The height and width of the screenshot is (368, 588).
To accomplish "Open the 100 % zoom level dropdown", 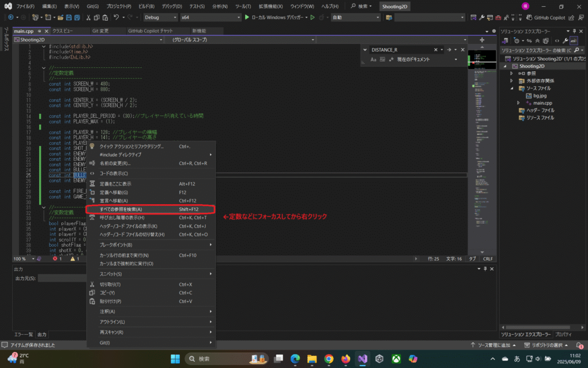I will tap(24, 259).
